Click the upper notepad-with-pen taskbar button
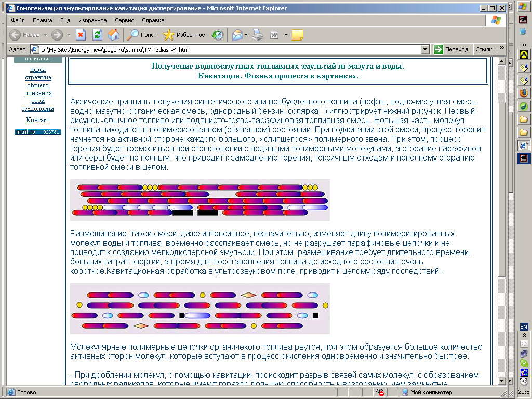Image resolution: width=532 pixels, height=399 pixels. [524, 68]
